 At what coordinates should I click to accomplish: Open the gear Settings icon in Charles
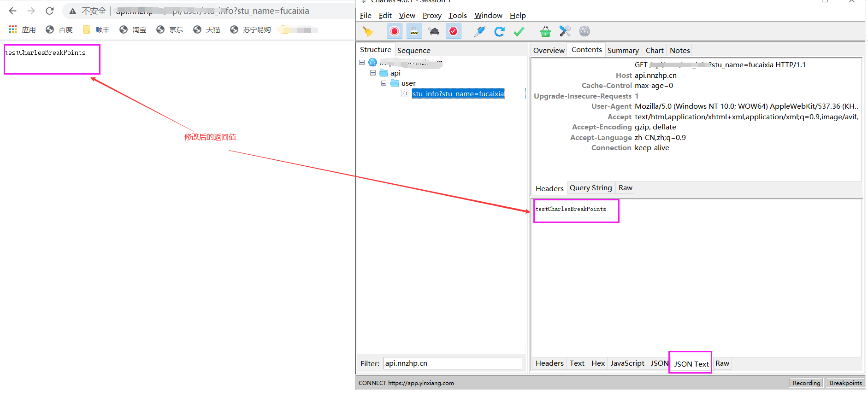(585, 31)
